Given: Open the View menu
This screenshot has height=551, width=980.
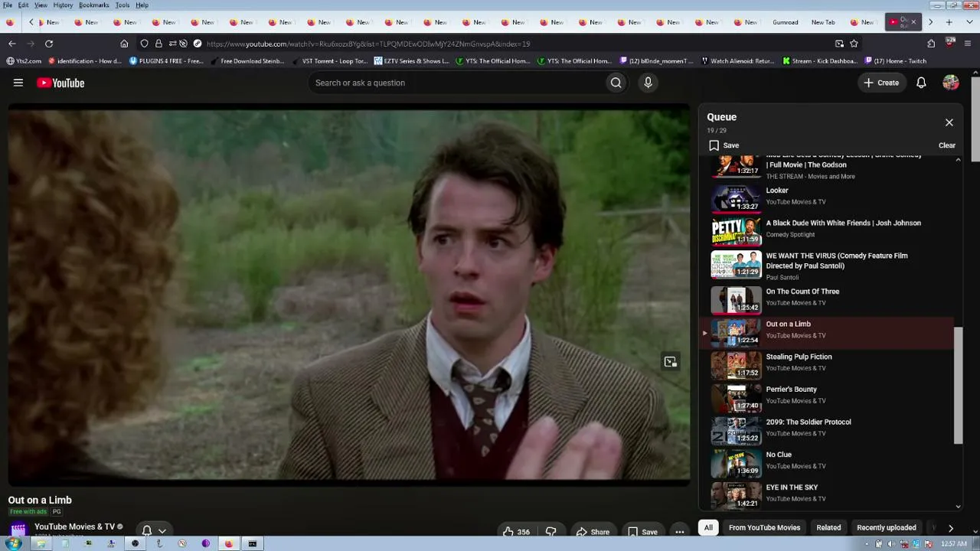Looking at the screenshot, I should [x=41, y=5].
